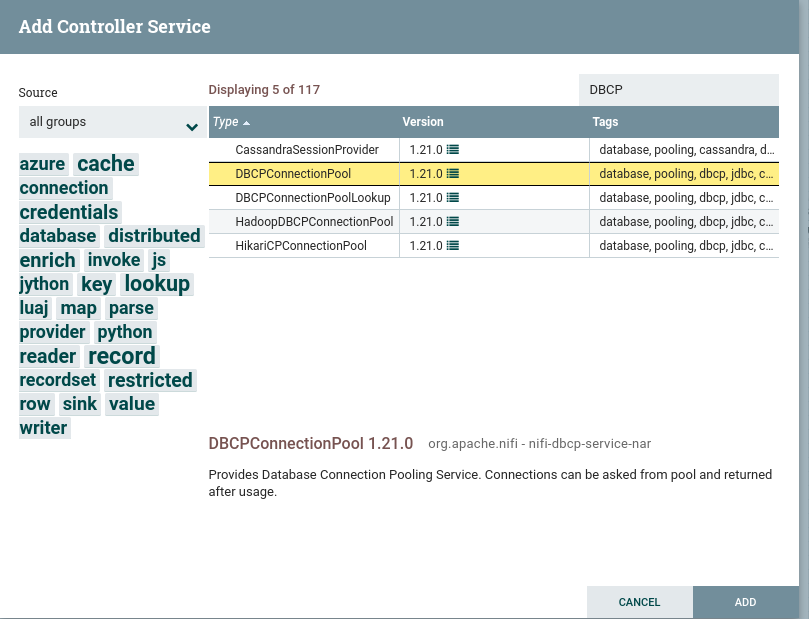Sort by the Type column header
Screen dimensions: 809x619
coord(304,122)
